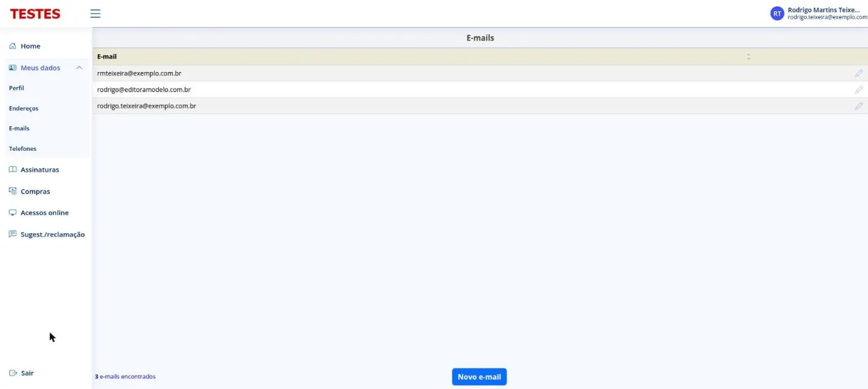This screenshot has height=389, width=868.
Task: Open the Perfil submenu item
Action: click(16, 88)
